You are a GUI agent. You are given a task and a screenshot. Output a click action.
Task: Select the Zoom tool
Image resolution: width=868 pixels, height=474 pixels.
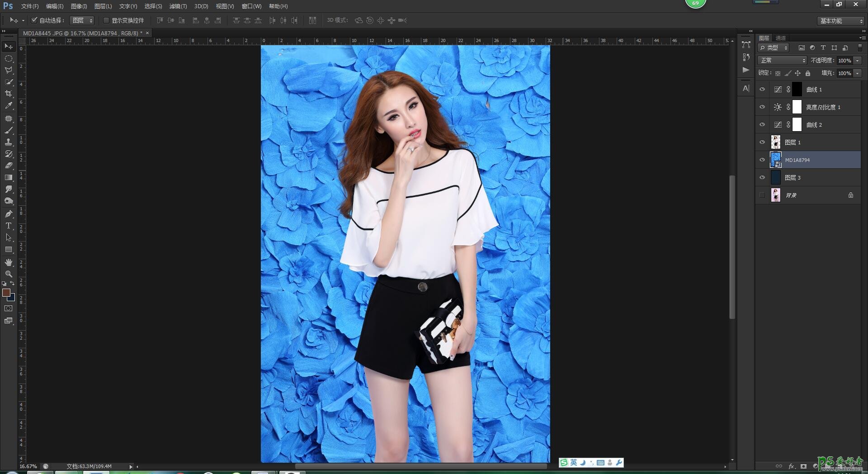9,274
